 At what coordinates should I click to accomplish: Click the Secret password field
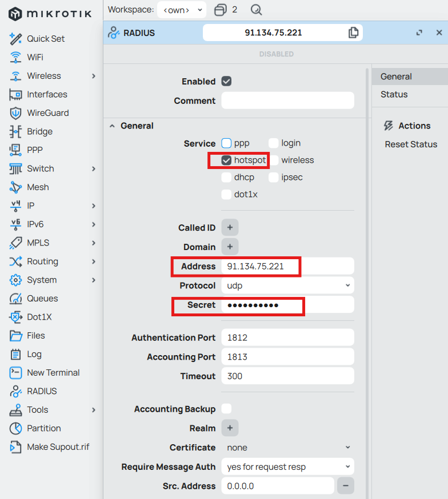click(287, 305)
